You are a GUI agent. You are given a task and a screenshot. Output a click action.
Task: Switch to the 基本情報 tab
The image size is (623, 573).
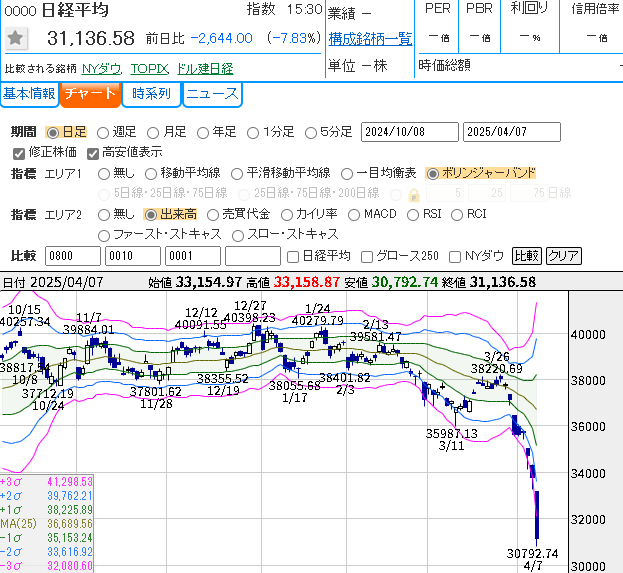click(x=28, y=95)
